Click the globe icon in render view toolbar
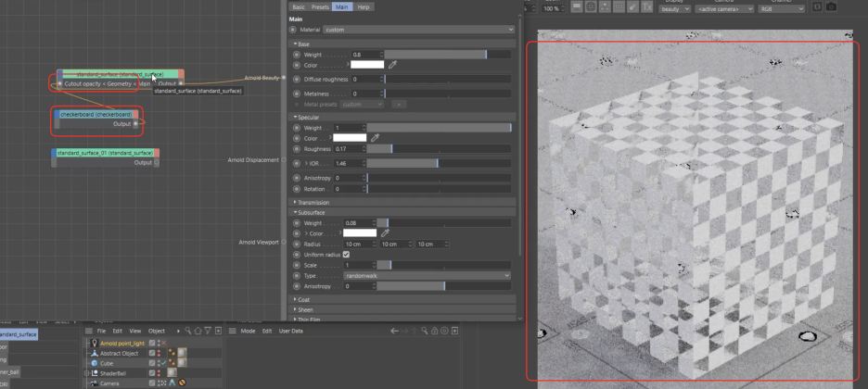Viewport: 868px width, 389px height. [591, 7]
